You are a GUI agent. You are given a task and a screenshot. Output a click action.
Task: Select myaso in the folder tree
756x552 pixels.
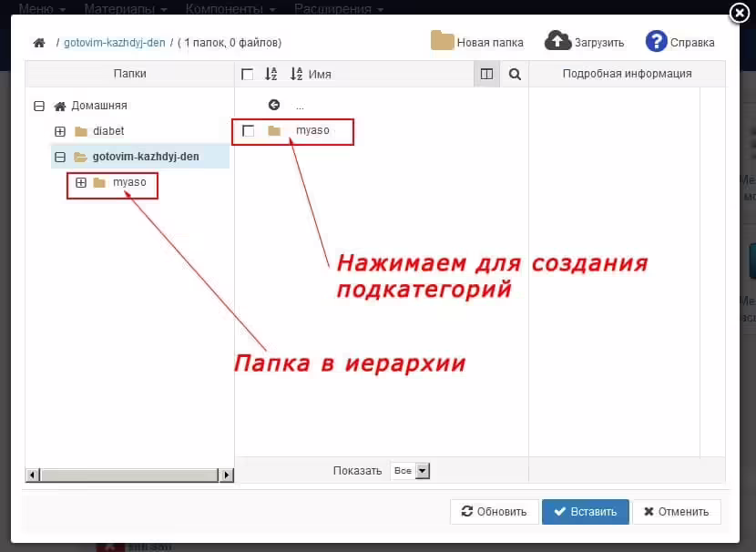[x=129, y=182]
